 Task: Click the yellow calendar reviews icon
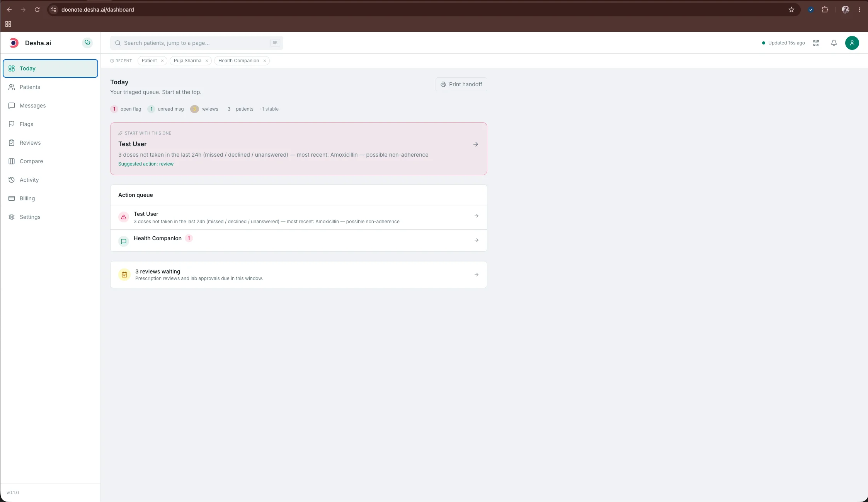pos(124,275)
